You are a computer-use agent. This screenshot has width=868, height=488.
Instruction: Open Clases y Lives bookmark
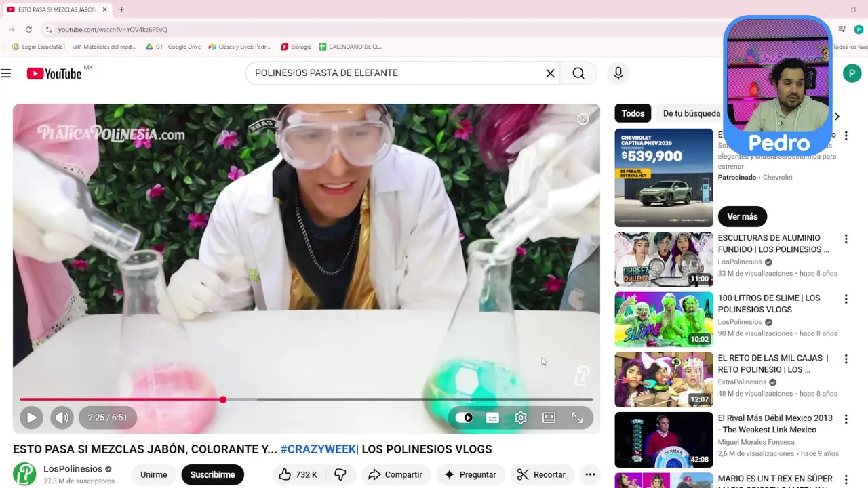click(239, 47)
